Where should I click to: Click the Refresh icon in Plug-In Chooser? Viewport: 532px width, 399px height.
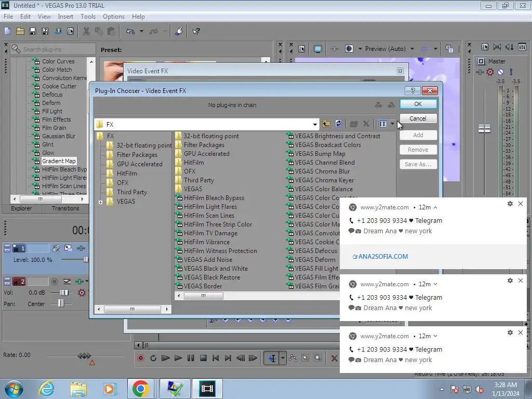(x=338, y=124)
